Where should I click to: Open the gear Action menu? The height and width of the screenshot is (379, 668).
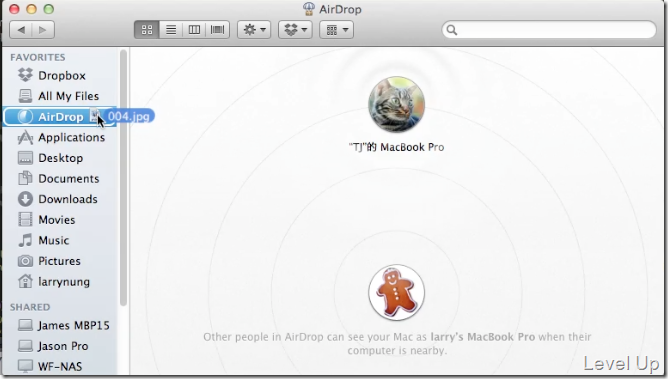click(254, 30)
